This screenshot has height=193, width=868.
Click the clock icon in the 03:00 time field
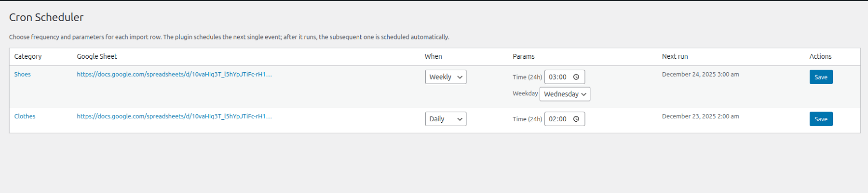(576, 77)
